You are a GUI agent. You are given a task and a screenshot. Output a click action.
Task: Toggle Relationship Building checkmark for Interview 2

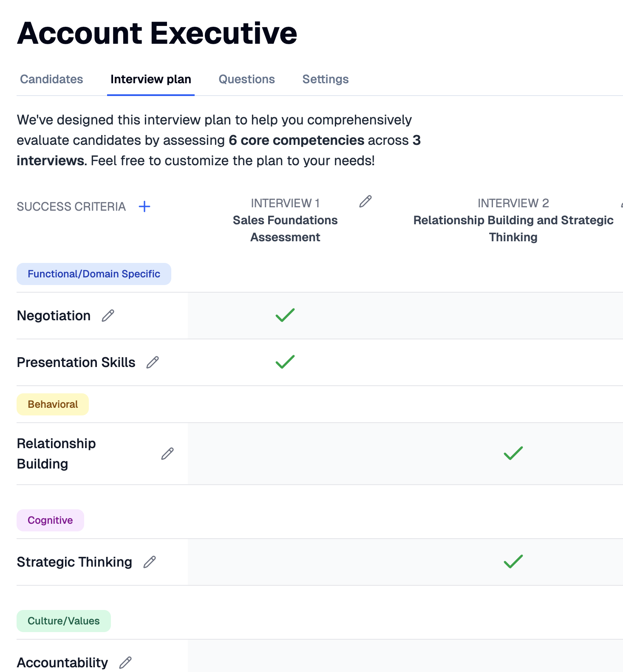513,453
